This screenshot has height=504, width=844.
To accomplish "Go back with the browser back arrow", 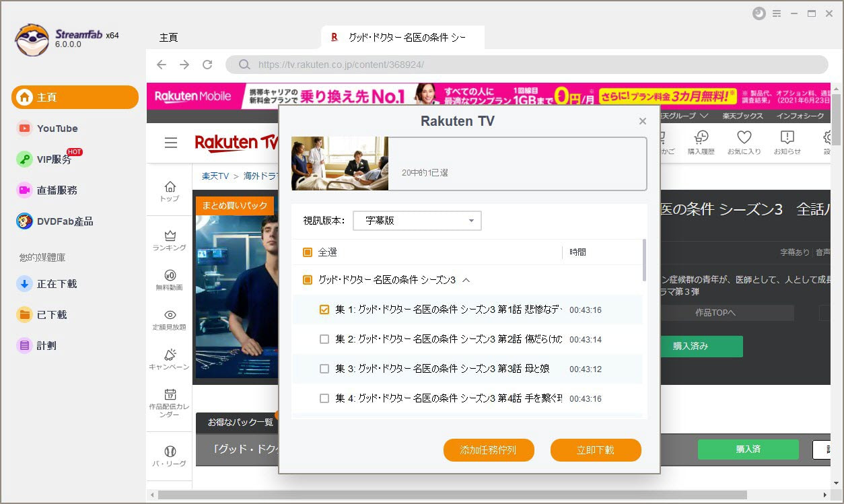I will pyautogui.click(x=162, y=65).
